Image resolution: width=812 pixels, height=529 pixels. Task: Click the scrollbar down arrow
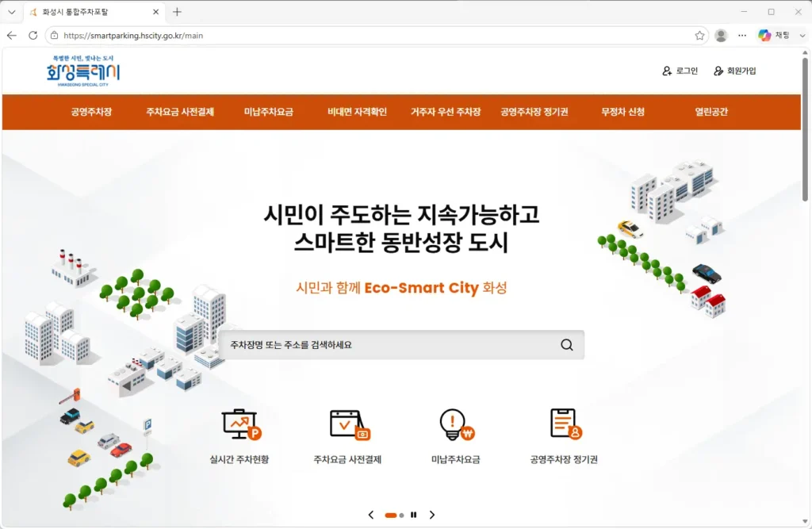[x=805, y=522]
